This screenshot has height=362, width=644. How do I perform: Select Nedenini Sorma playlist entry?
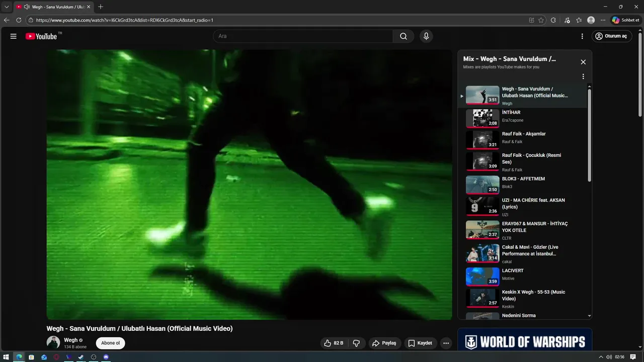point(523,315)
